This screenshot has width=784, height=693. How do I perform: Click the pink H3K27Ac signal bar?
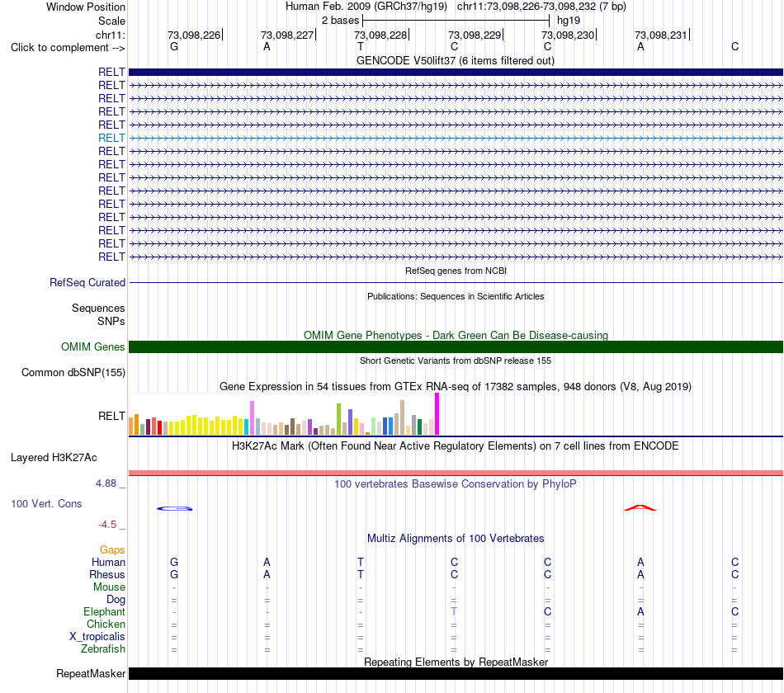click(456, 473)
